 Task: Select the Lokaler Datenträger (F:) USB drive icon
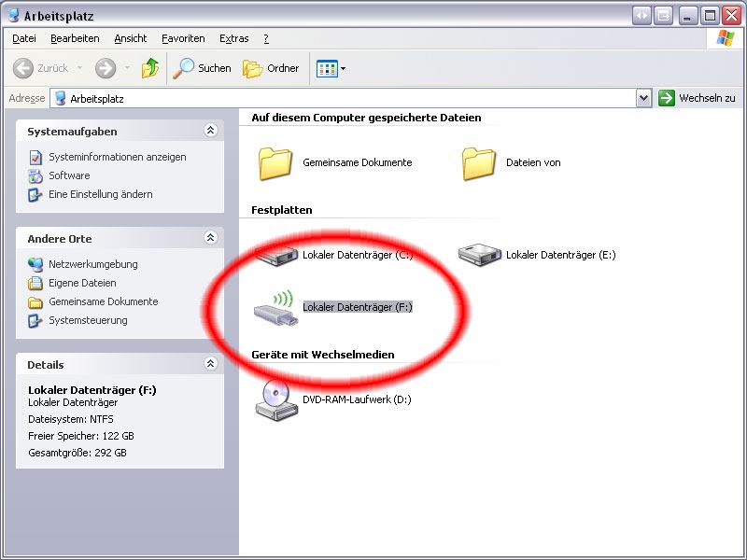276,309
